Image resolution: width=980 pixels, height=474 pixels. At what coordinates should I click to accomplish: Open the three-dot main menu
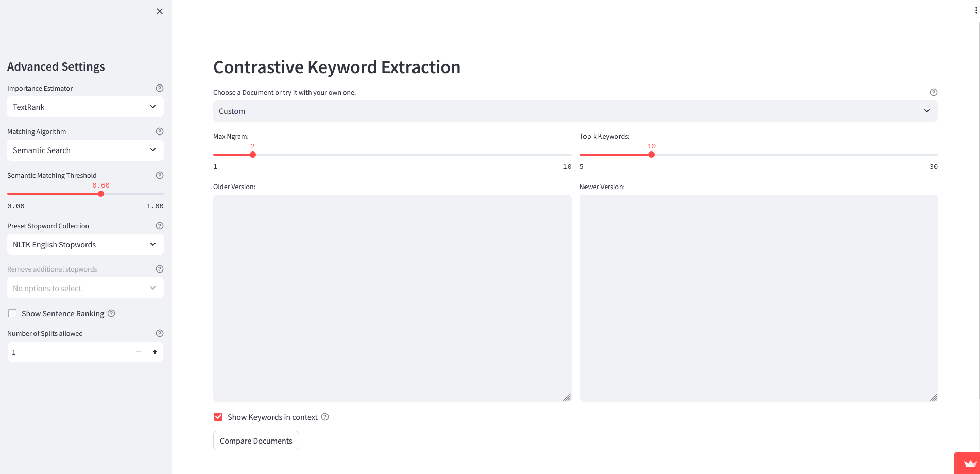[x=976, y=10]
